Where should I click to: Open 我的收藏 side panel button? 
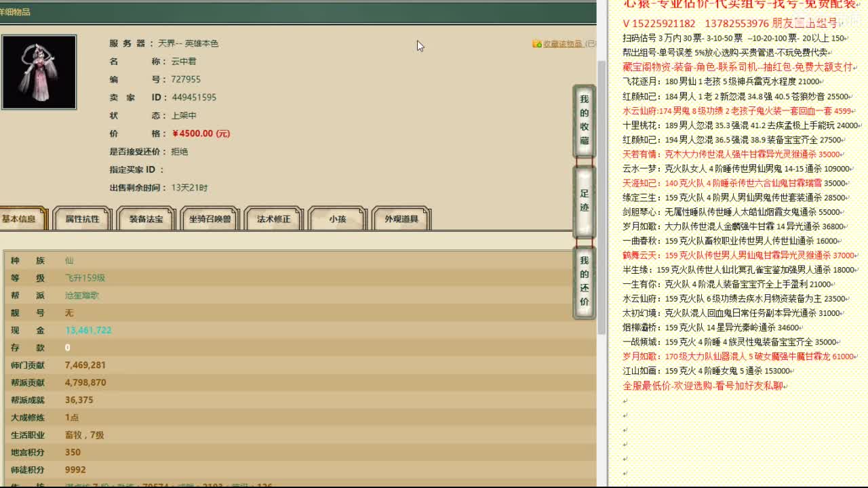(584, 122)
